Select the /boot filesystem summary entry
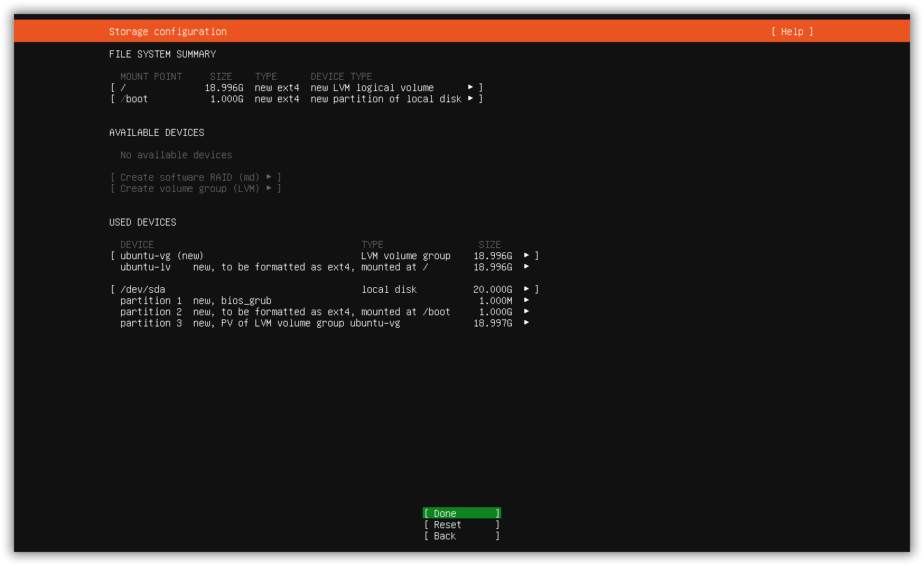Viewport: 924px width, 566px height. click(x=297, y=99)
